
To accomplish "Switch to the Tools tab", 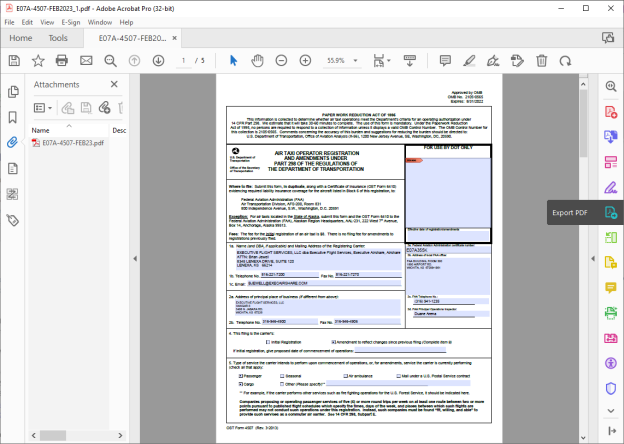I will pyautogui.click(x=58, y=38).
